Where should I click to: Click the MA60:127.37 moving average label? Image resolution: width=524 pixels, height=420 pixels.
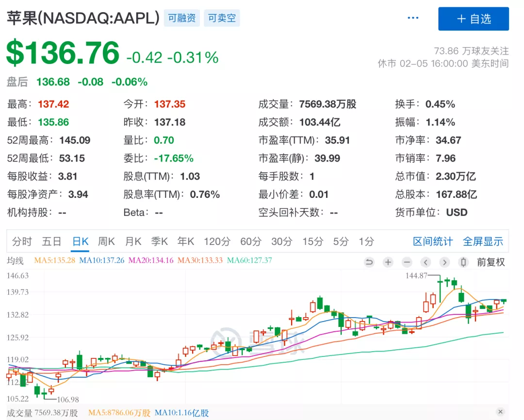click(250, 260)
